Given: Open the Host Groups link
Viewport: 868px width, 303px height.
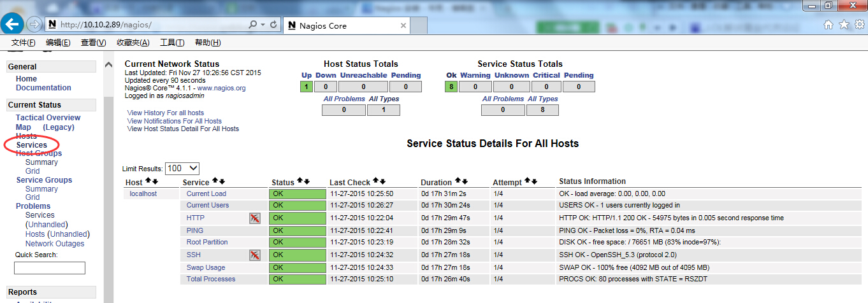Looking at the screenshot, I should (39, 153).
